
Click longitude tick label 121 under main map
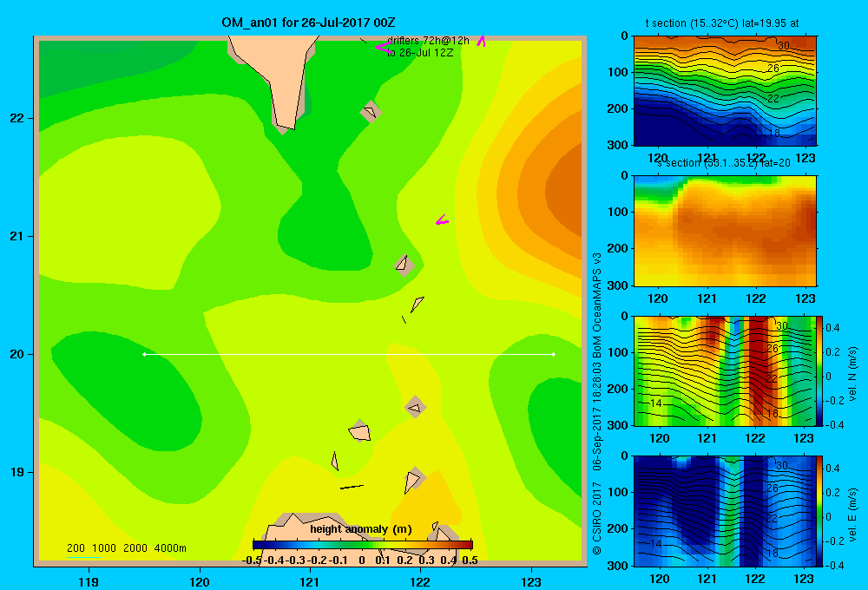[310, 581]
